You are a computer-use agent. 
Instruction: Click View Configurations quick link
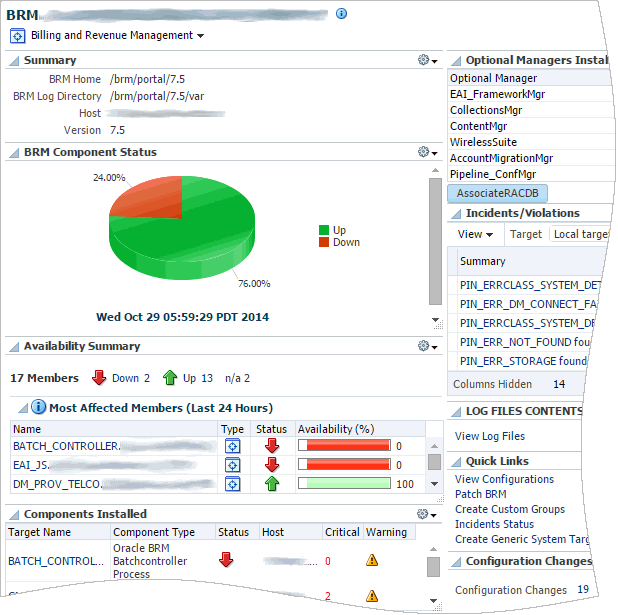point(504,479)
